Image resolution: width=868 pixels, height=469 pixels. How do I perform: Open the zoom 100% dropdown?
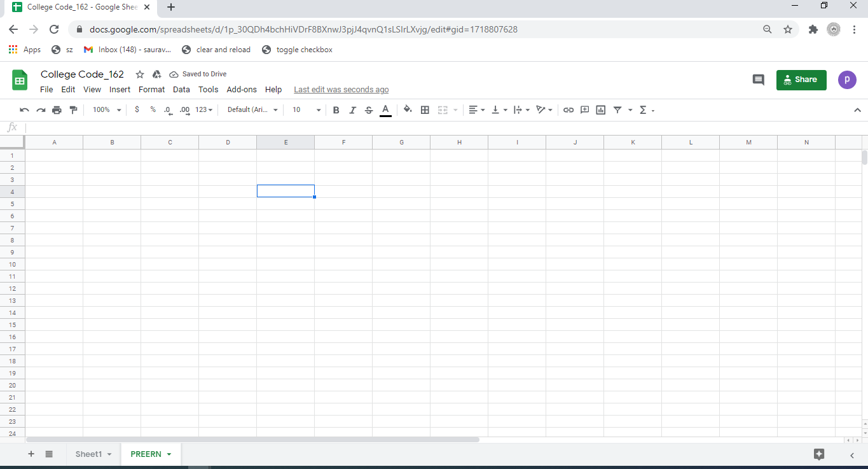pyautogui.click(x=106, y=110)
